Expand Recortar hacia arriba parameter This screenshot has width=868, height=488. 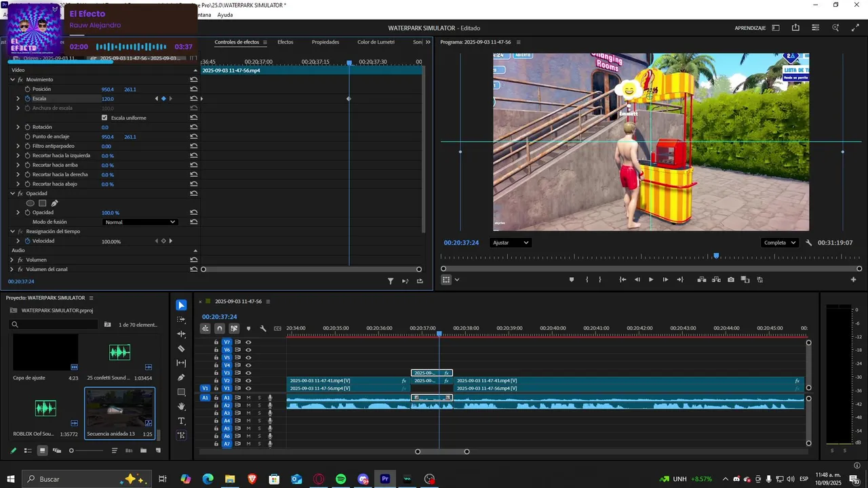[x=18, y=165]
